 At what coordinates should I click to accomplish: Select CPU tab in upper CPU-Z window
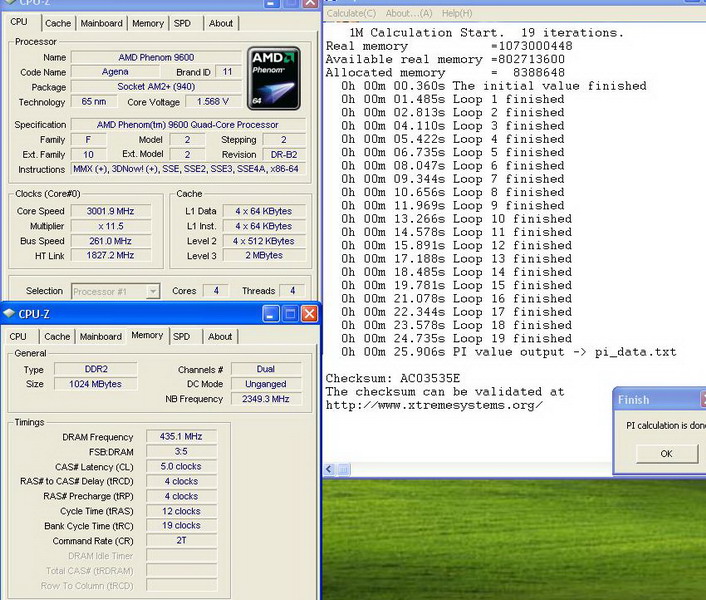[x=19, y=22]
